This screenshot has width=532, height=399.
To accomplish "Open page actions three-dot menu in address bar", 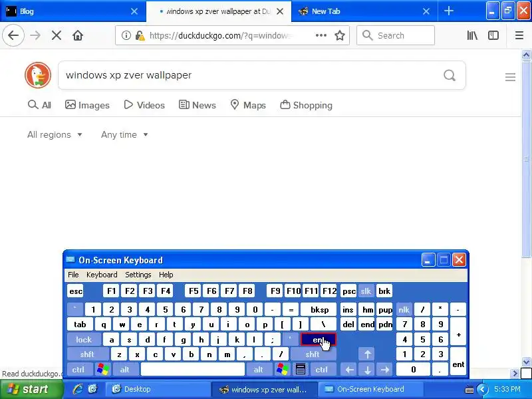I will [321, 35].
